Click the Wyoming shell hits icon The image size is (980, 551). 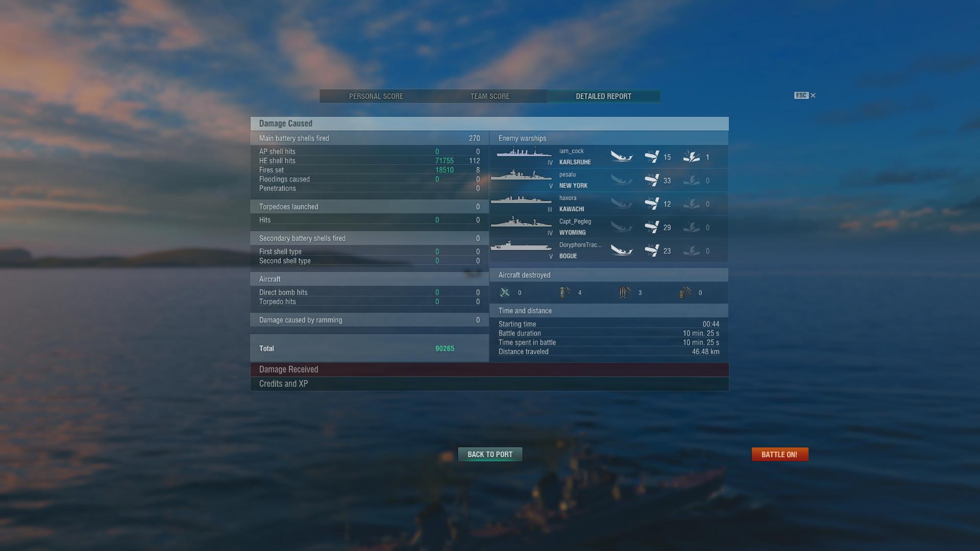click(x=652, y=227)
